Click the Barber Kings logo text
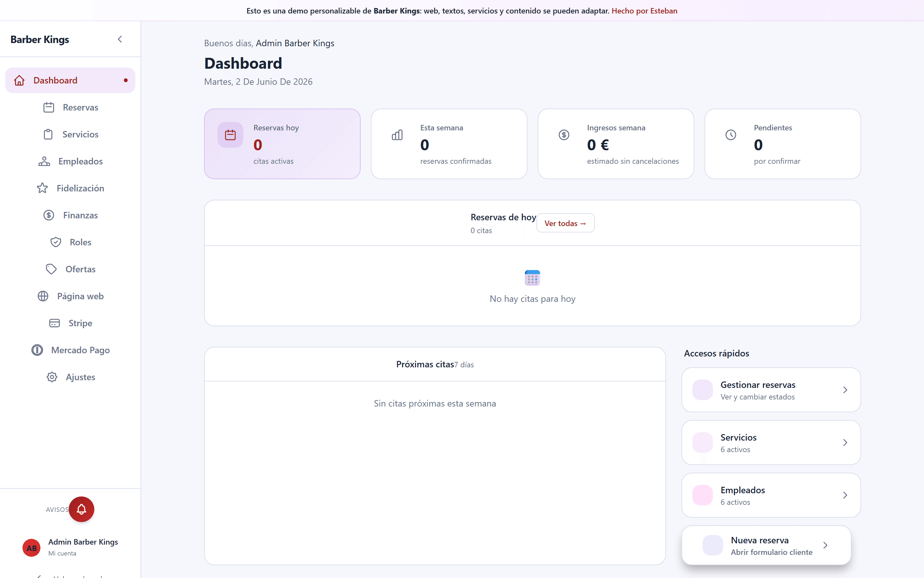 point(40,39)
